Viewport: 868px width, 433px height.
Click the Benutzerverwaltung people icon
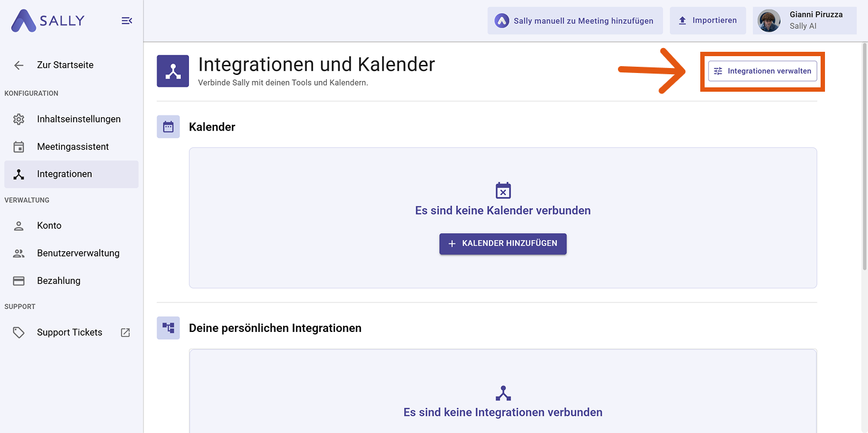pos(19,253)
